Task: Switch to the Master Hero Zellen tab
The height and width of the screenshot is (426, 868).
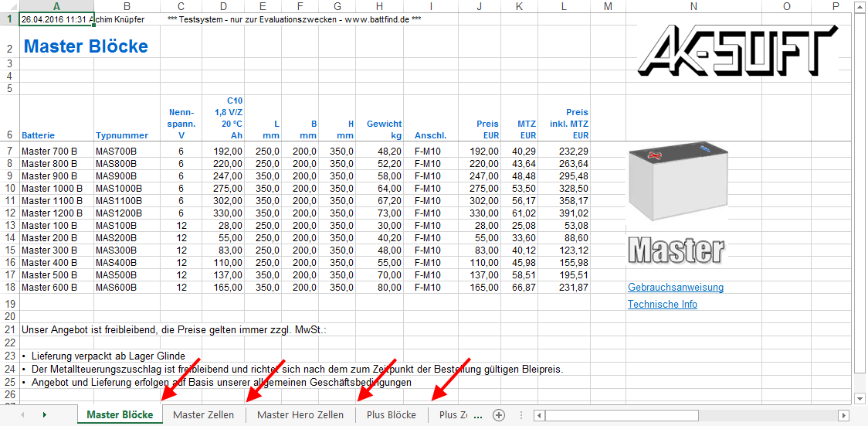Action: [x=300, y=415]
